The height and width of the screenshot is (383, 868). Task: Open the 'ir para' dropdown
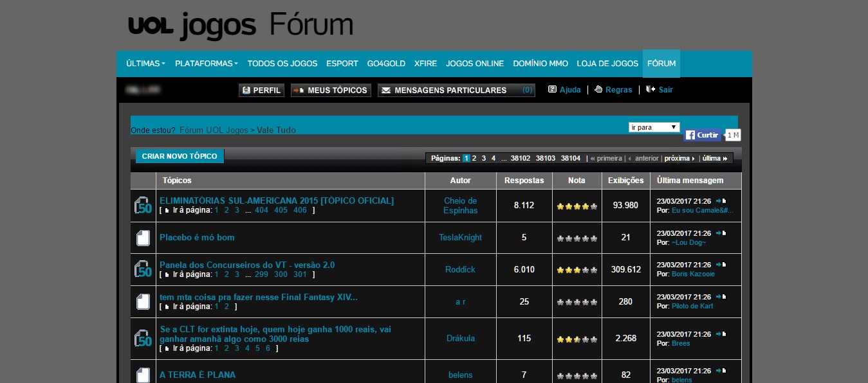click(x=654, y=127)
